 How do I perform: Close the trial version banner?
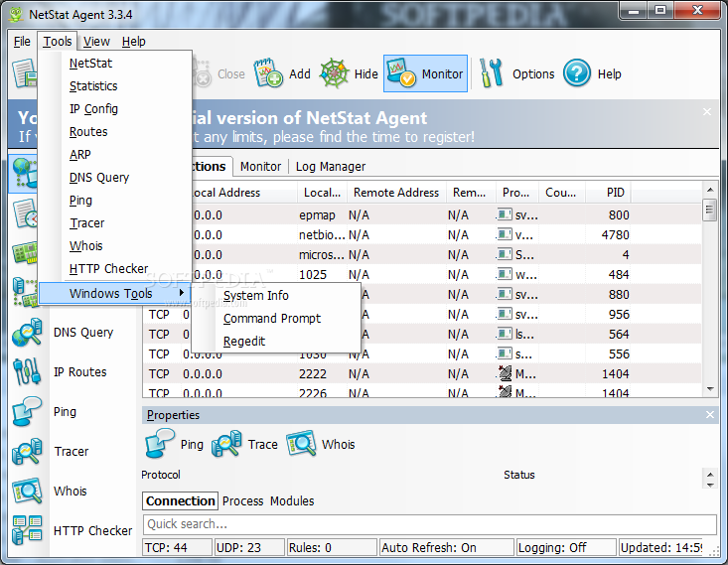[706, 112]
